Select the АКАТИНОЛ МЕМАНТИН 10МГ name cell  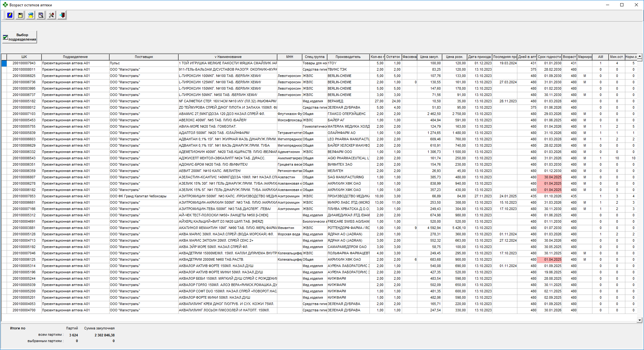[x=228, y=228]
